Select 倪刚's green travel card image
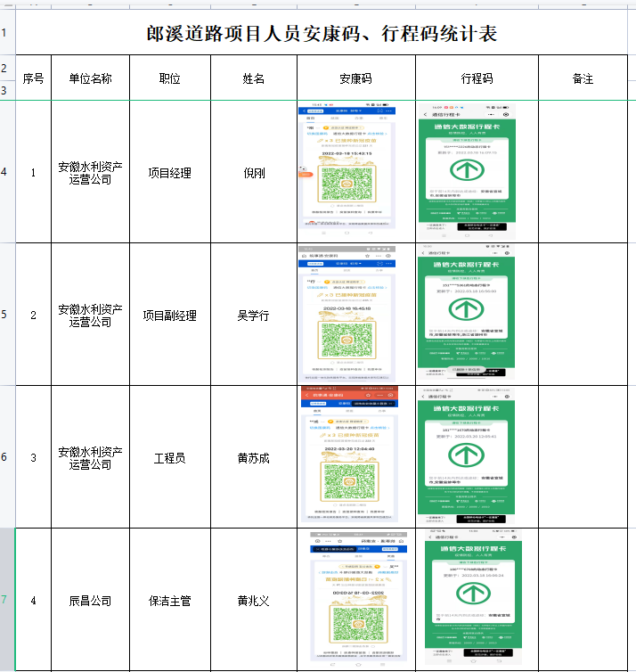Image resolution: width=636 pixels, height=672 pixels. (x=465, y=171)
